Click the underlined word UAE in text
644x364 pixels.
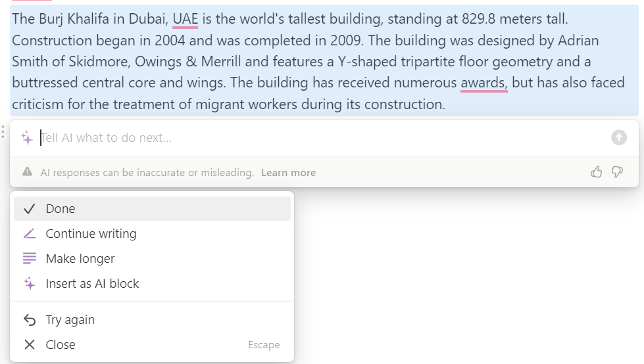[186, 19]
